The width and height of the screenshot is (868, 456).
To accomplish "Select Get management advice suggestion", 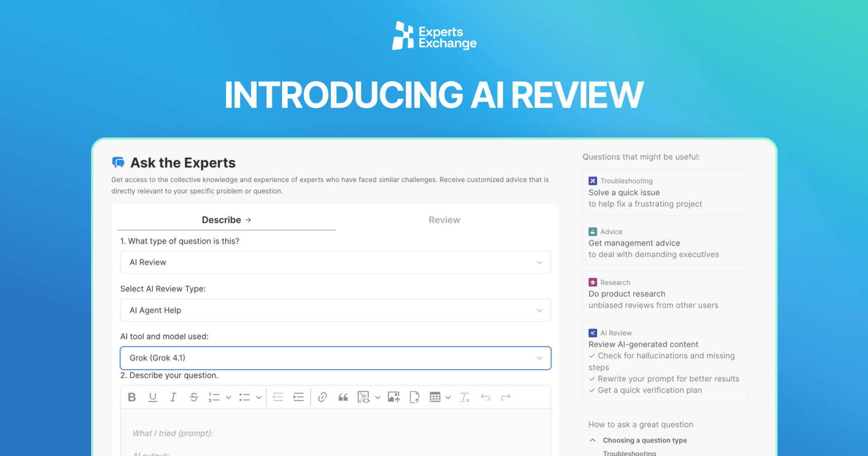I will (x=665, y=243).
